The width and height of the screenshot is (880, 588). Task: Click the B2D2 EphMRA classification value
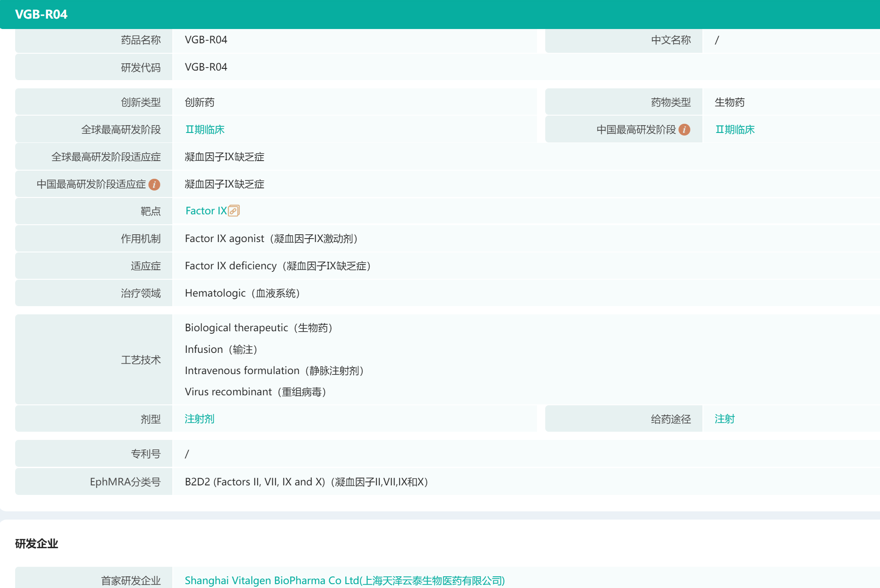(306, 481)
